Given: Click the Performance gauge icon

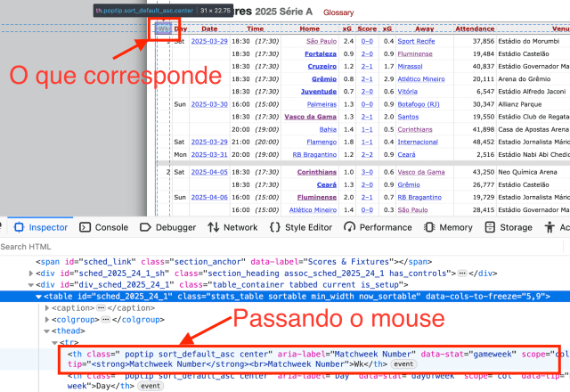Looking at the screenshot, I should click(x=349, y=227).
